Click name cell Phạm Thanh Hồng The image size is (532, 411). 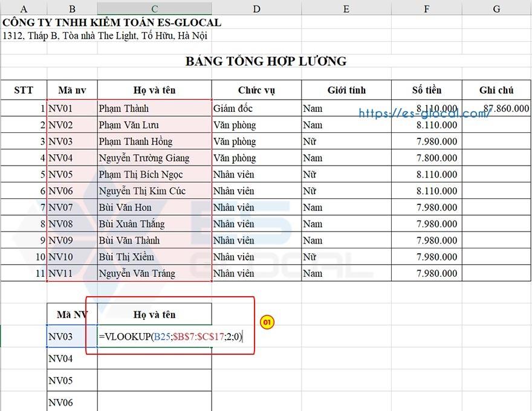(154, 141)
